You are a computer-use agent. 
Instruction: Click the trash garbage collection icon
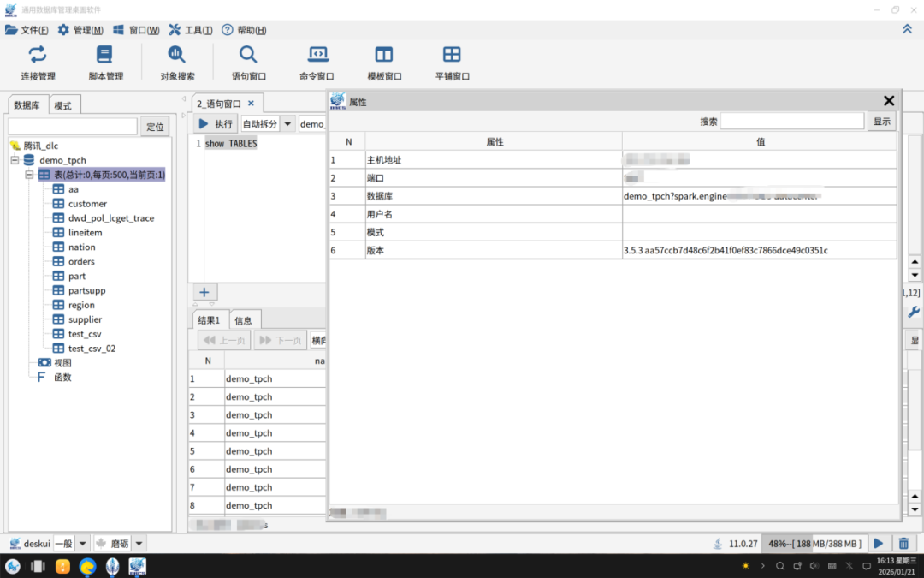(x=903, y=543)
